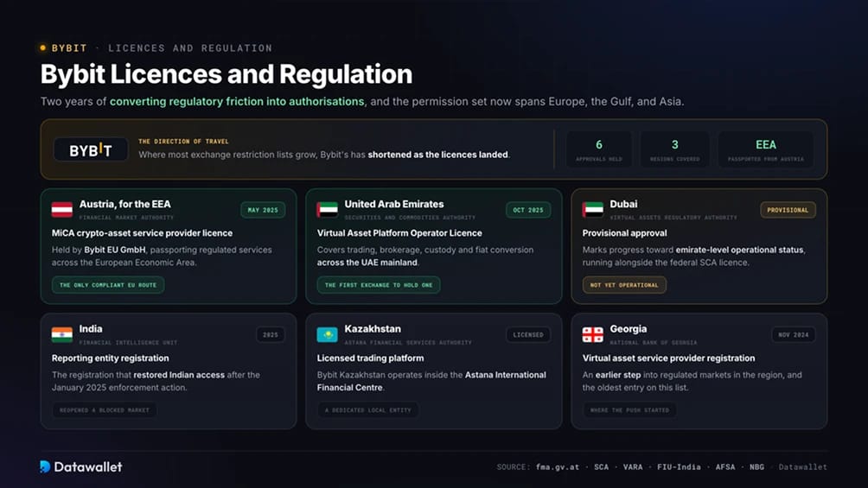The width and height of the screenshot is (868, 488).
Task: Click the UAE flag beside United Arab Emirates
Action: click(327, 210)
